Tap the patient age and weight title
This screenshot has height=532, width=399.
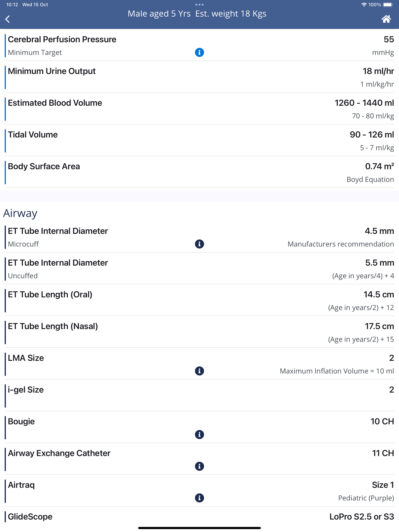[197, 14]
